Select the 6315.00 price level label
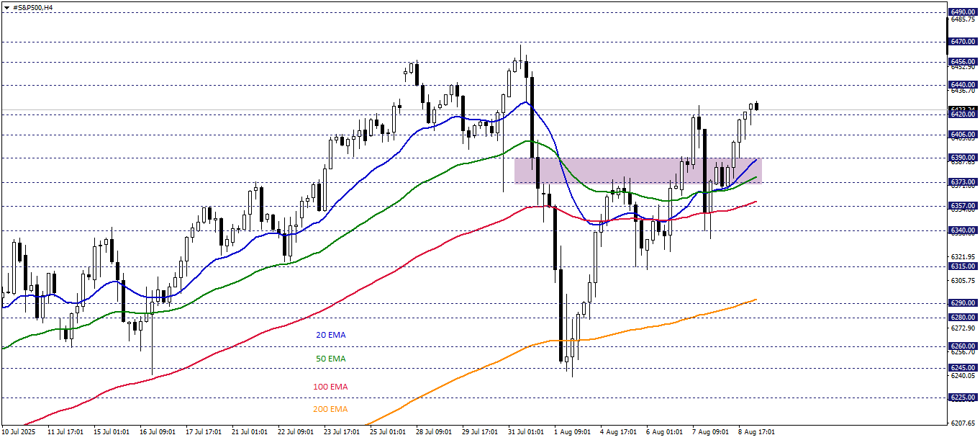This screenshot has height=440, width=980. tap(963, 266)
